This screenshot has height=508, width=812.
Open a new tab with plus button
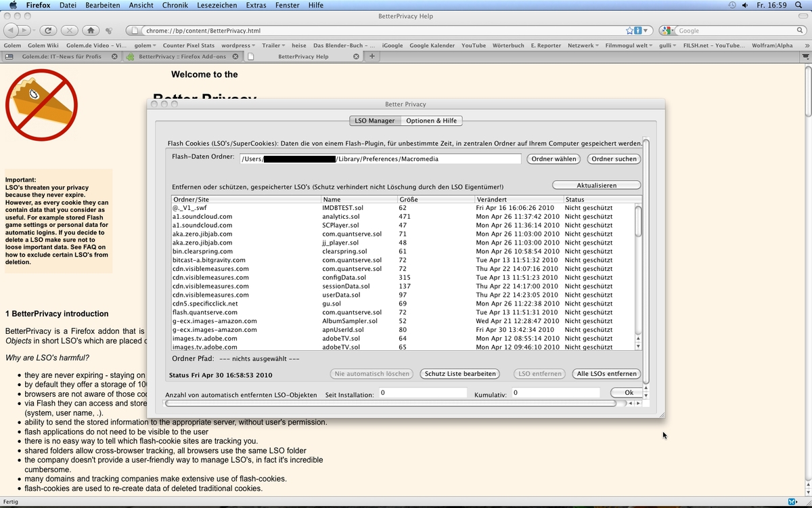coord(371,56)
